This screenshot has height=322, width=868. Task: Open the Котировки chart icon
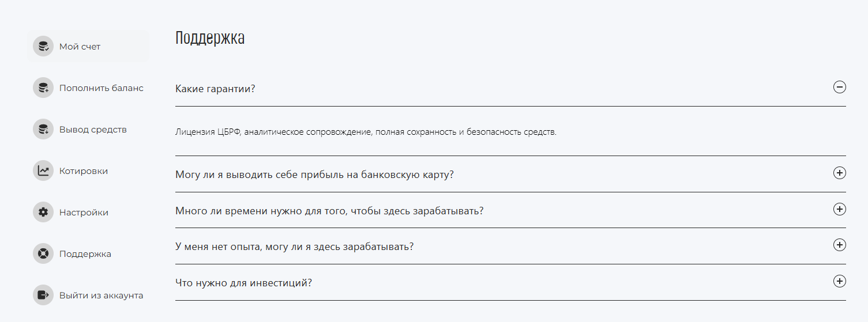click(x=43, y=171)
